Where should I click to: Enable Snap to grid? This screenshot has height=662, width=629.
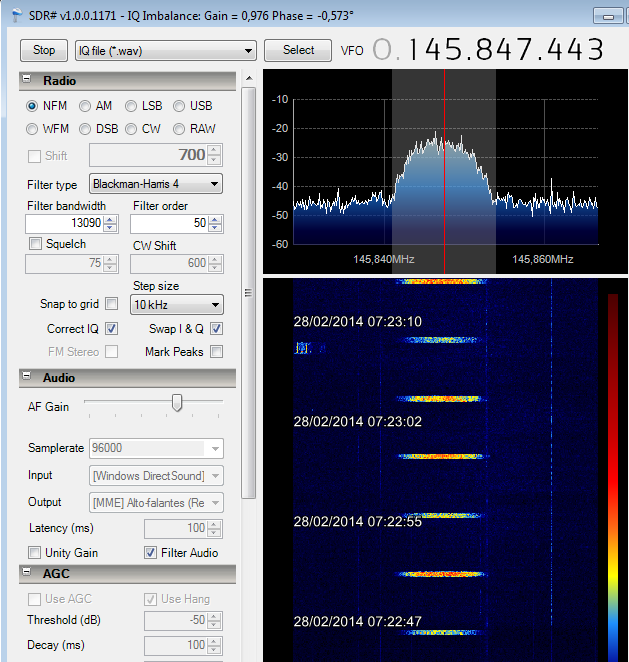point(112,304)
